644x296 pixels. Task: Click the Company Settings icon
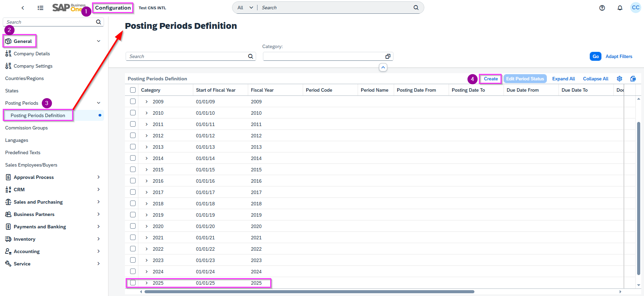[x=8, y=66]
